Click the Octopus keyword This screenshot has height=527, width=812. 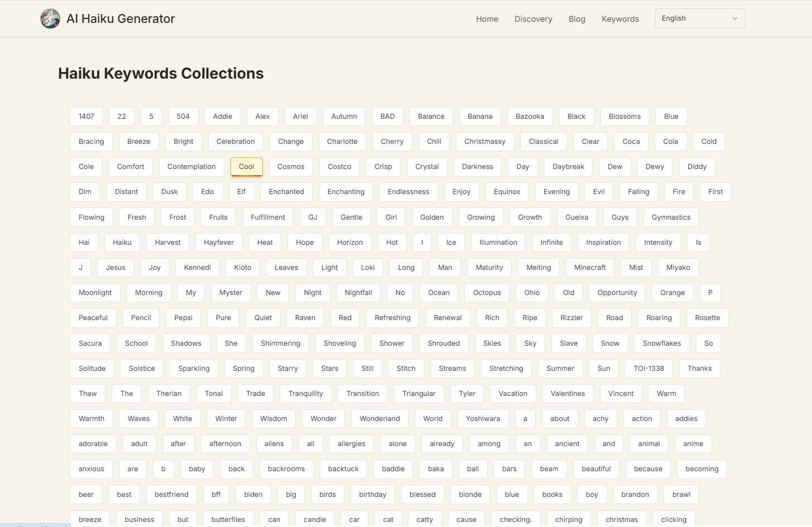click(487, 293)
